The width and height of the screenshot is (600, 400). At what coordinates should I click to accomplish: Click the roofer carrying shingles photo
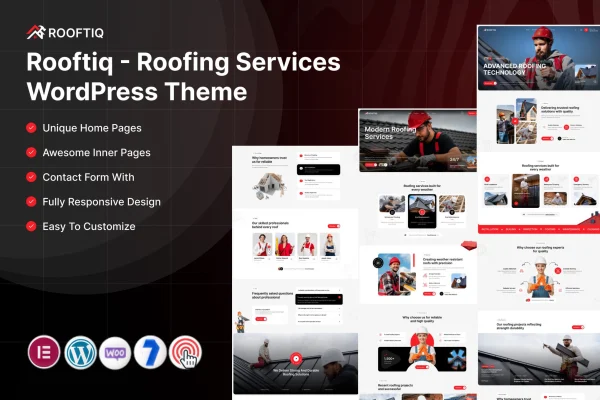539,359
